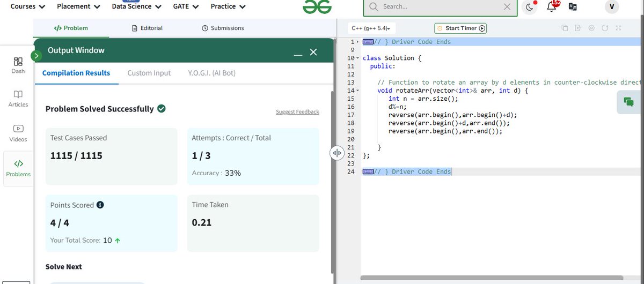Screen dimensions: 644x284
Task: Open the Custom Input tab
Action: click(x=149, y=73)
